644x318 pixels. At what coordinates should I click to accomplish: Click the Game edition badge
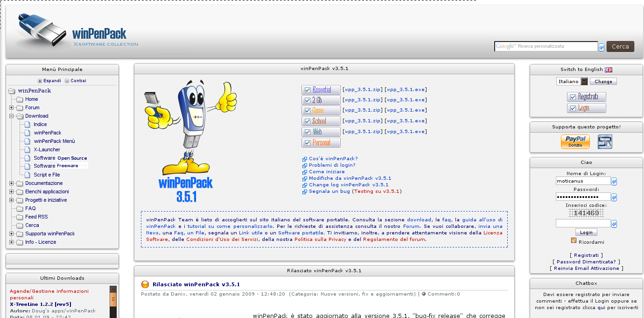(x=321, y=111)
